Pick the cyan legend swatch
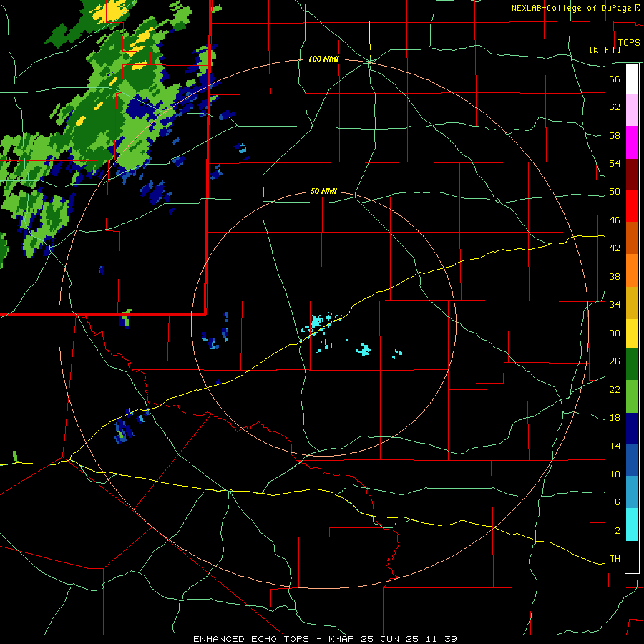The height and width of the screenshot is (644, 644). (x=632, y=525)
